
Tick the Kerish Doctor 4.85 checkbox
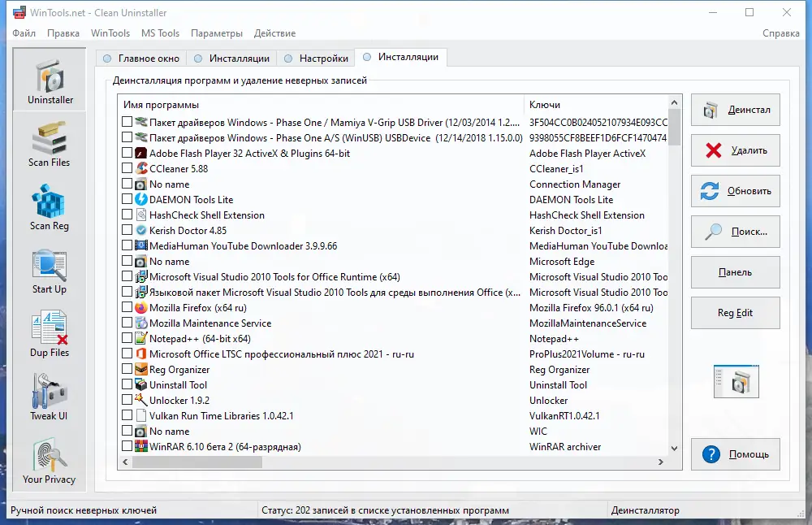(127, 230)
